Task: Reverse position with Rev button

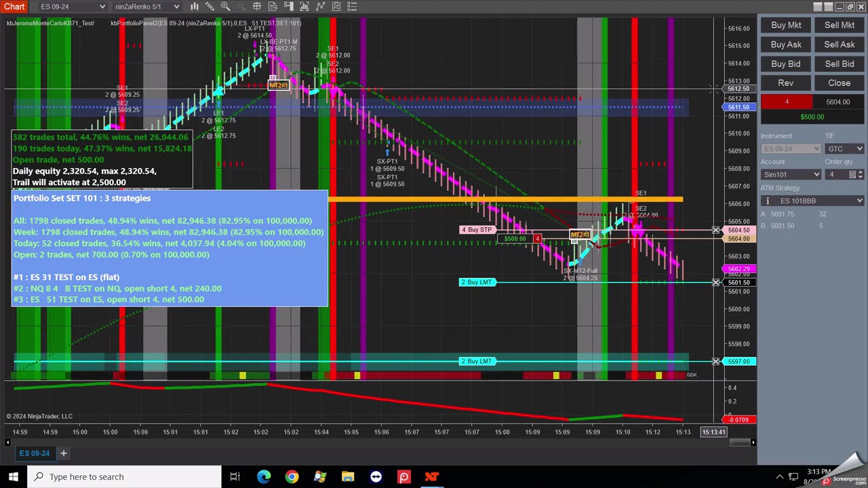Action: point(785,83)
